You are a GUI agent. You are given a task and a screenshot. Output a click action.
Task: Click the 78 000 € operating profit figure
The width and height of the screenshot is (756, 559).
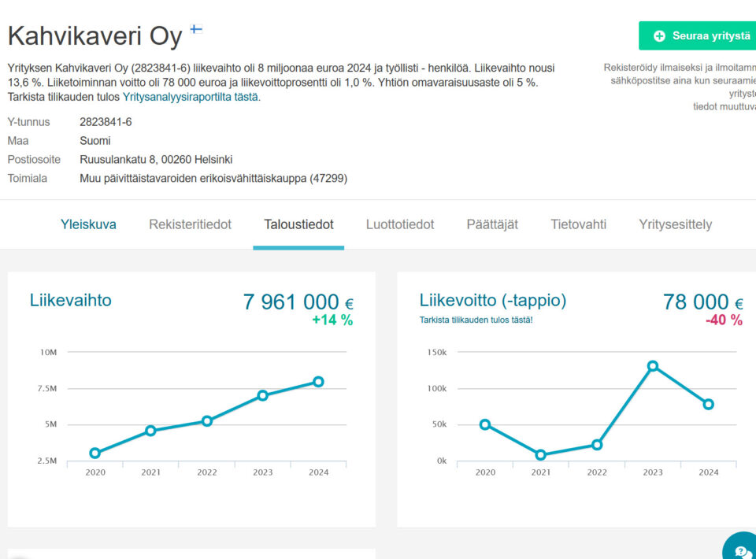703,302
